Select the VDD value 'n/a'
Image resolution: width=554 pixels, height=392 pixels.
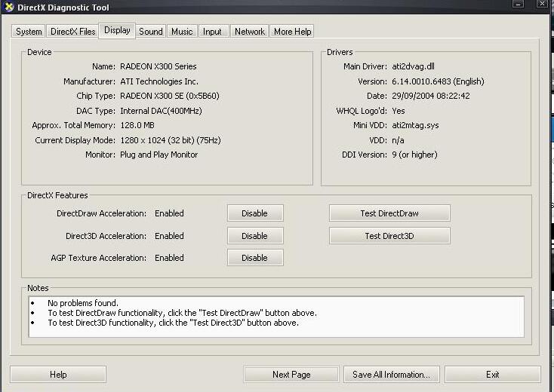[x=399, y=140]
